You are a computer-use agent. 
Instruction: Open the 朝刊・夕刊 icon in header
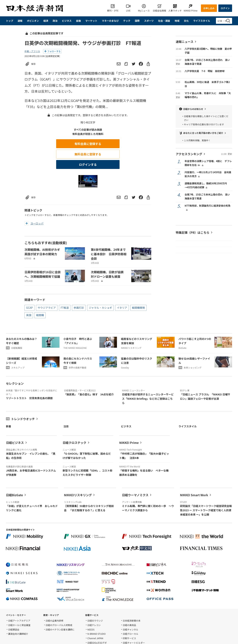coord(113,6)
